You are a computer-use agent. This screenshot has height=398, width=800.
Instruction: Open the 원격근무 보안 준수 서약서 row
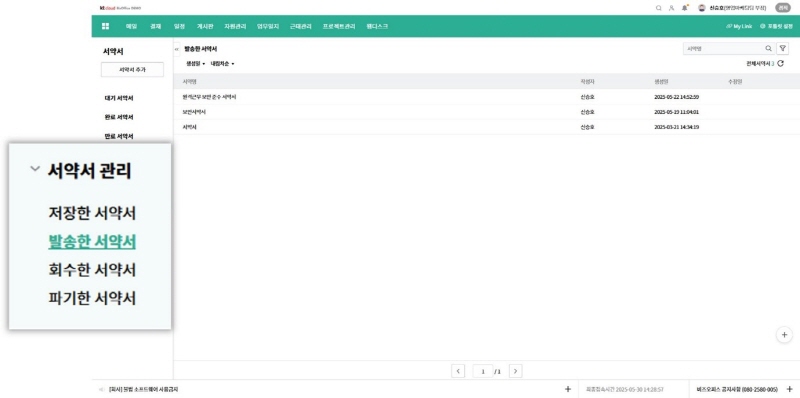pyautogui.click(x=487, y=97)
